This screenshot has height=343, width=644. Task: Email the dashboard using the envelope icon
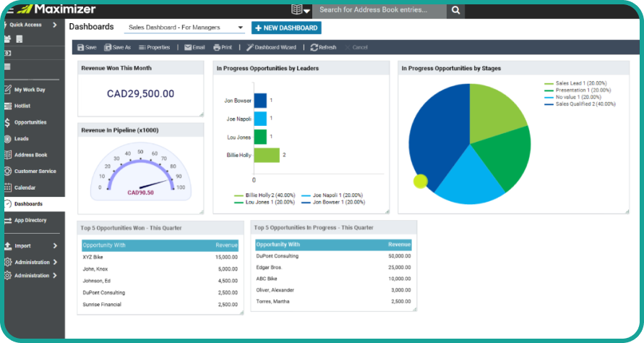coord(188,47)
